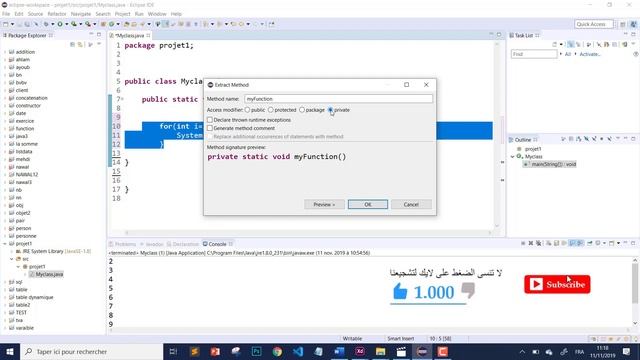Open the Source menu
This screenshot has width=640, height=360.
(35, 14)
